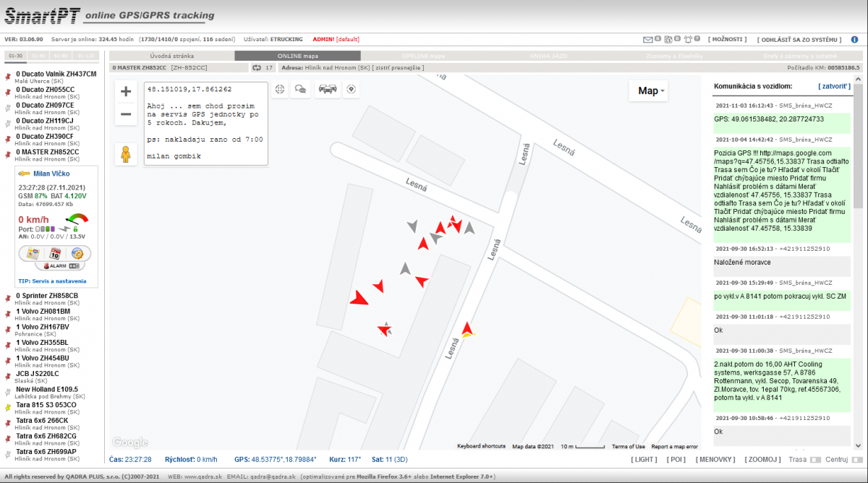
Task: Open the Map type dropdown
Action: pyautogui.click(x=651, y=91)
